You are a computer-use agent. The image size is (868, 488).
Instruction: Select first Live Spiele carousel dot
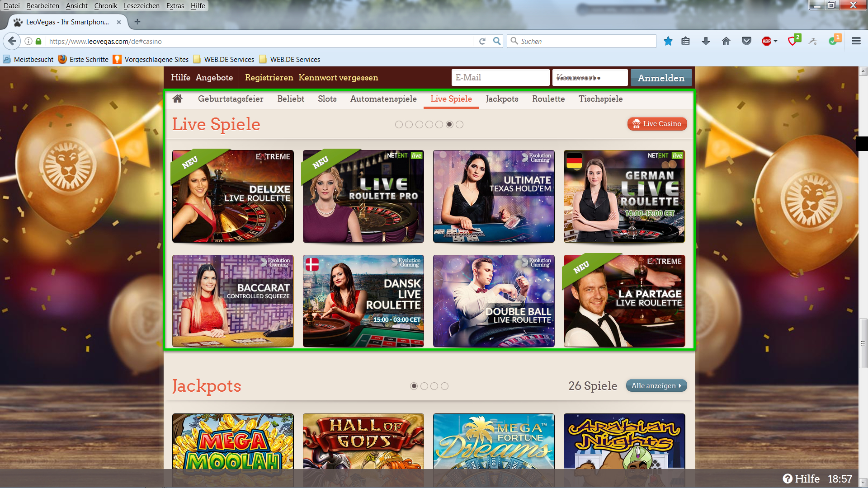(x=399, y=124)
